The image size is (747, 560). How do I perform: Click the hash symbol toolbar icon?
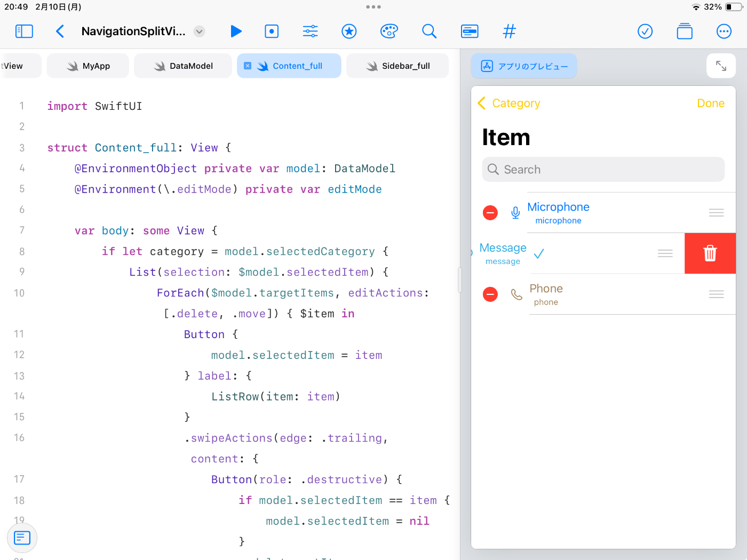[510, 31]
